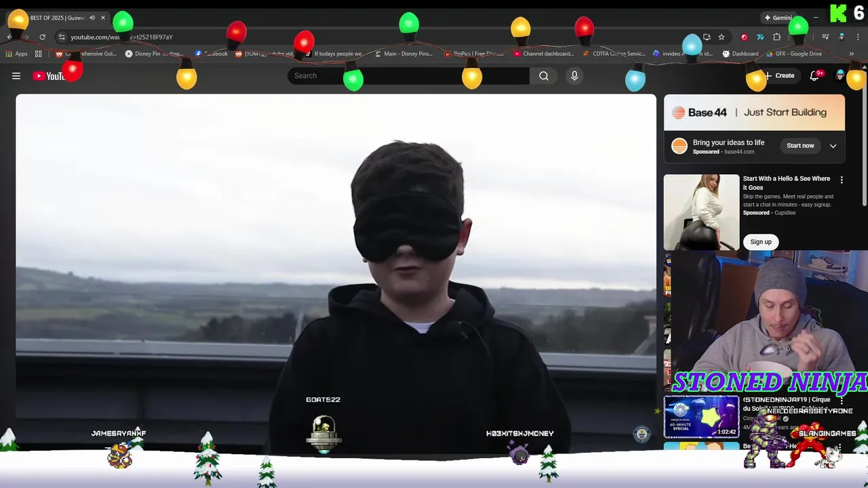Open the tab groups grid icon
The image size is (868, 488).
[x=39, y=54]
